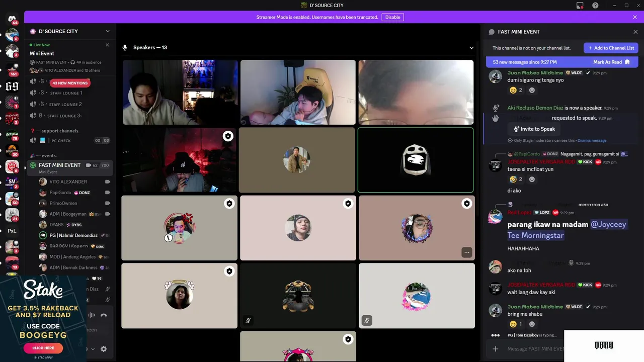Image resolution: width=644 pixels, height=362 pixels.
Task: Open the PC CHECK voice channel
Action: [x=69, y=141]
